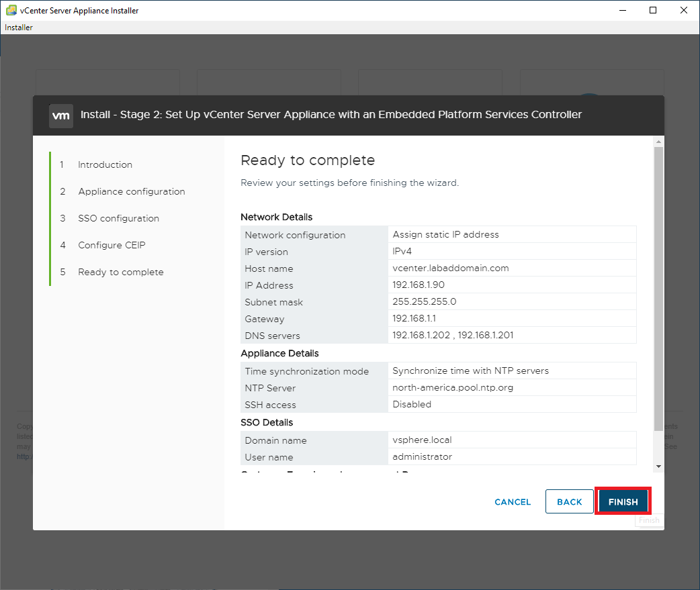Maximize the installer window
The image size is (700, 590).
653,11
